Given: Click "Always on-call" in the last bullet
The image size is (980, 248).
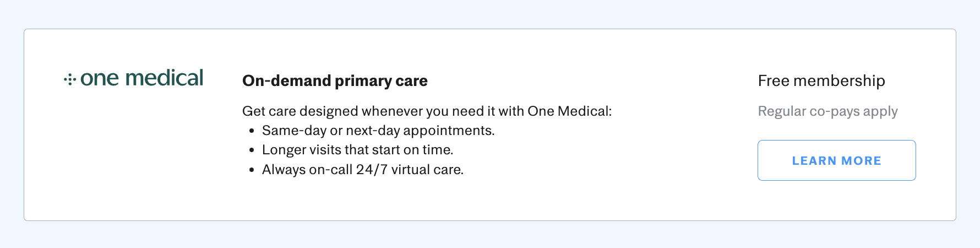Looking at the screenshot, I should tap(307, 170).
